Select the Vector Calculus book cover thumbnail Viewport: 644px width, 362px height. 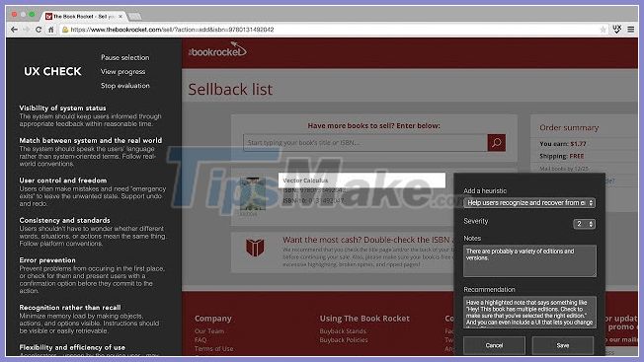click(252, 194)
